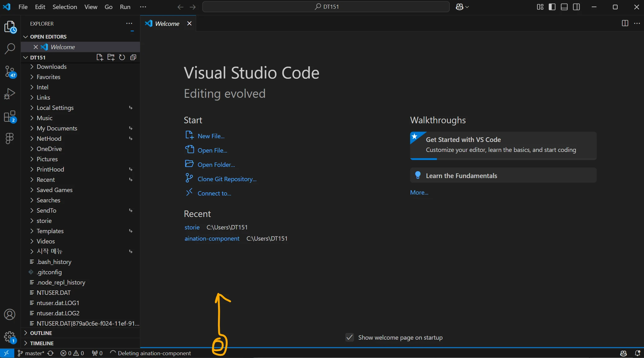This screenshot has width=644, height=358.
Task: Open the Extensions view icon
Action: click(10, 116)
